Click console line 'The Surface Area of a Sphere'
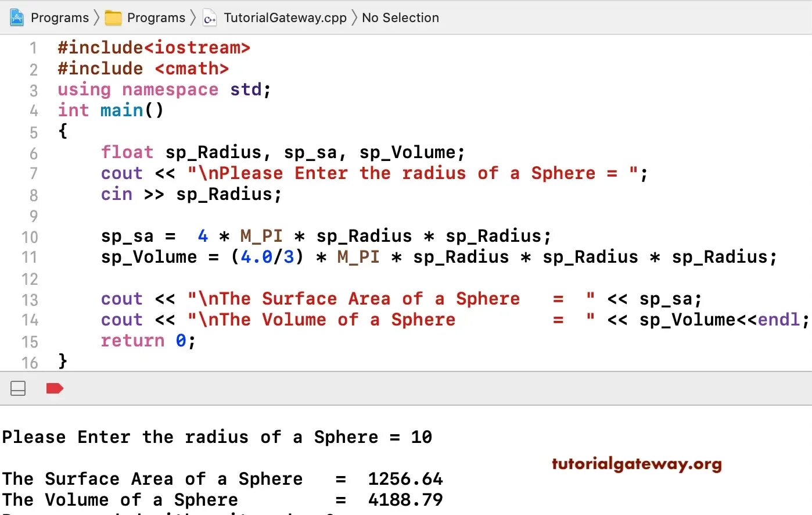The width and height of the screenshot is (812, 515). click(152, 479)
